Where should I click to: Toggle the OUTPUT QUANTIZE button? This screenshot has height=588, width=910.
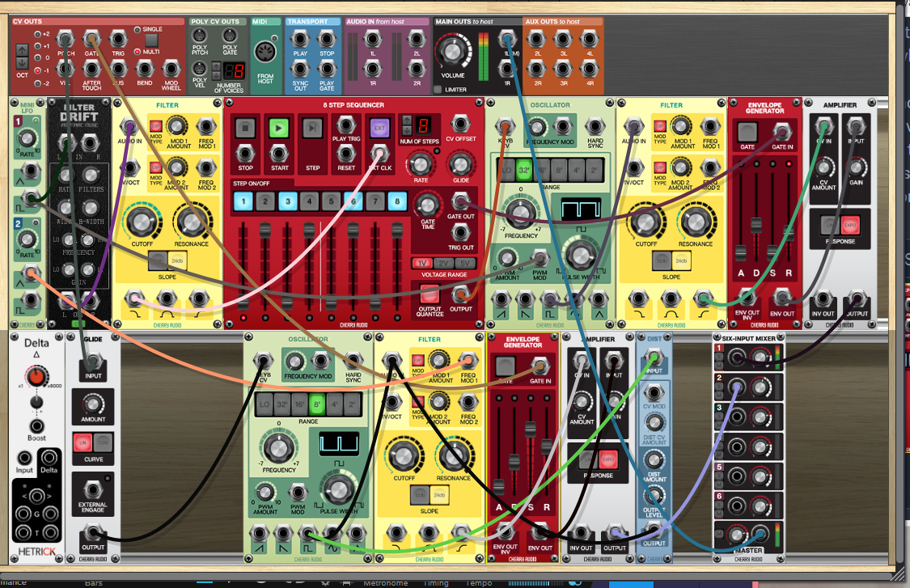430,294
